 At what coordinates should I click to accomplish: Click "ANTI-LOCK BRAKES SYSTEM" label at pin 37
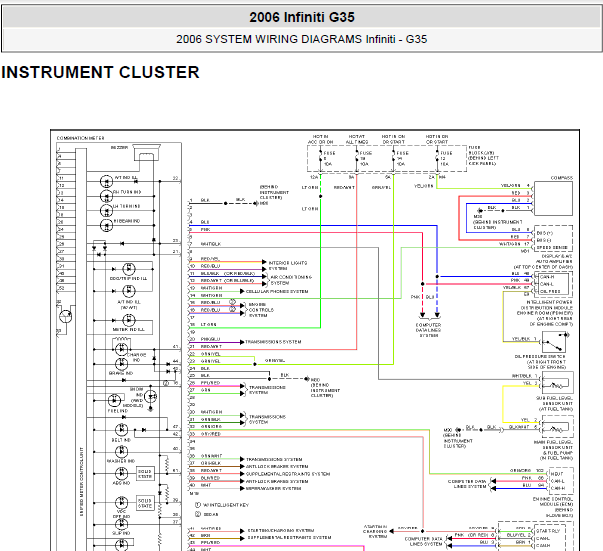pyautogui.click(x=277, y=467)
